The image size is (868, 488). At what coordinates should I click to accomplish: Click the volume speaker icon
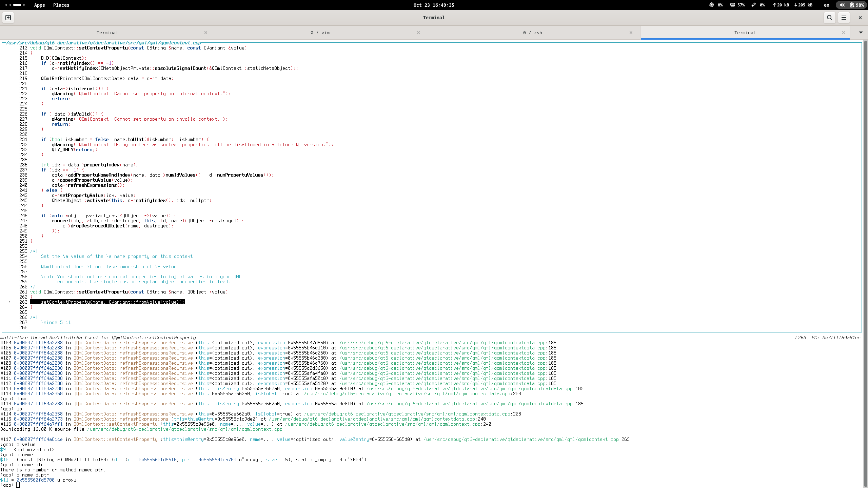(842, 5)
